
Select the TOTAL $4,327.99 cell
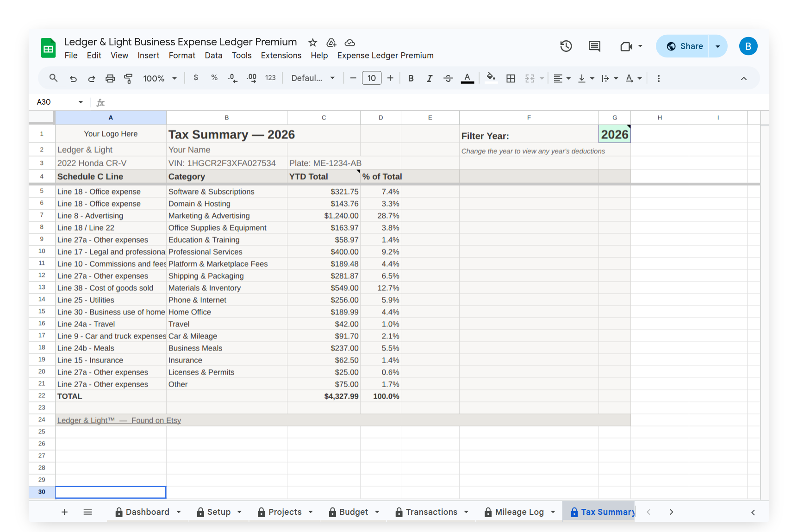tap(324, 396)
